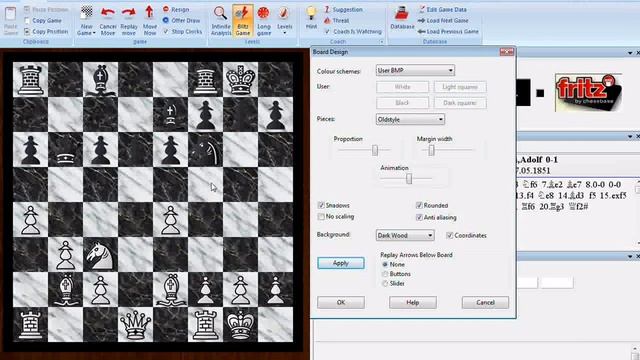The image size is (640, 360).
Task: Toggle the Rounded checkbox
Action: (x=419, y=205)
